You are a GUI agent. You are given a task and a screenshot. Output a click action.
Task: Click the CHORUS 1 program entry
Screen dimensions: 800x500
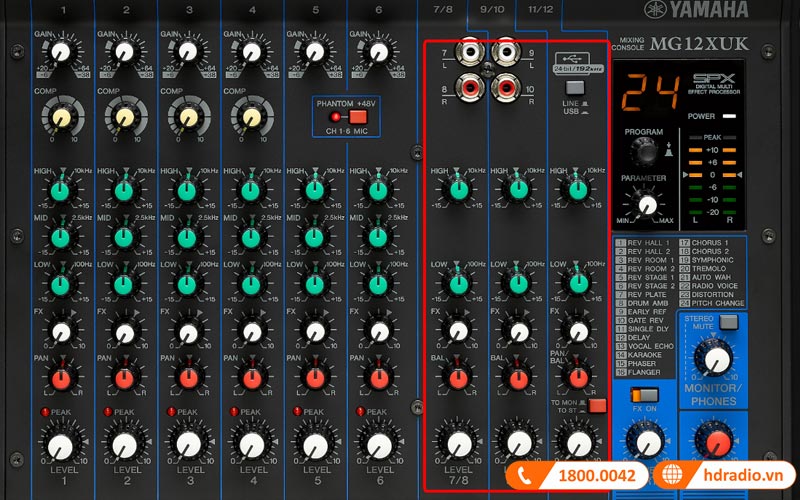704,243
